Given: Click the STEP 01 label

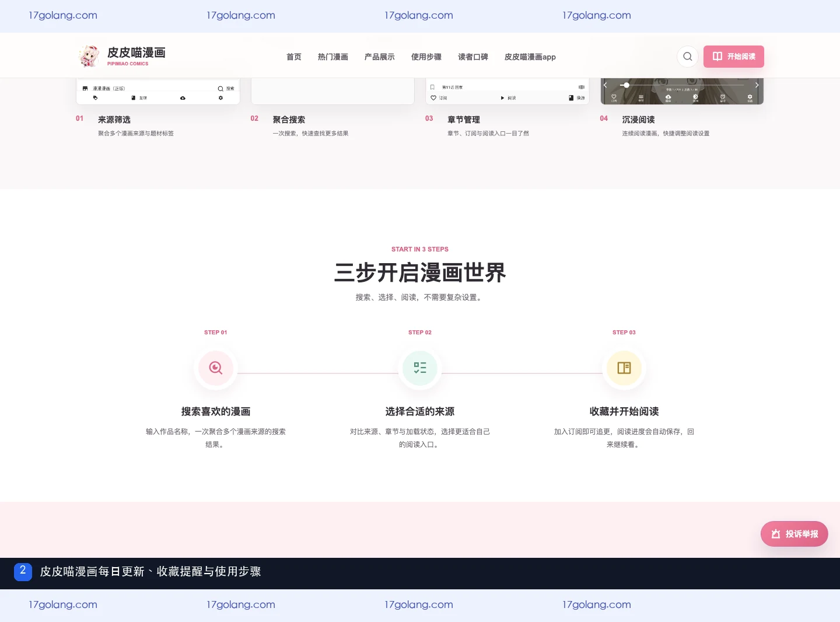Looking at the screenshot, I should point(216,332).
